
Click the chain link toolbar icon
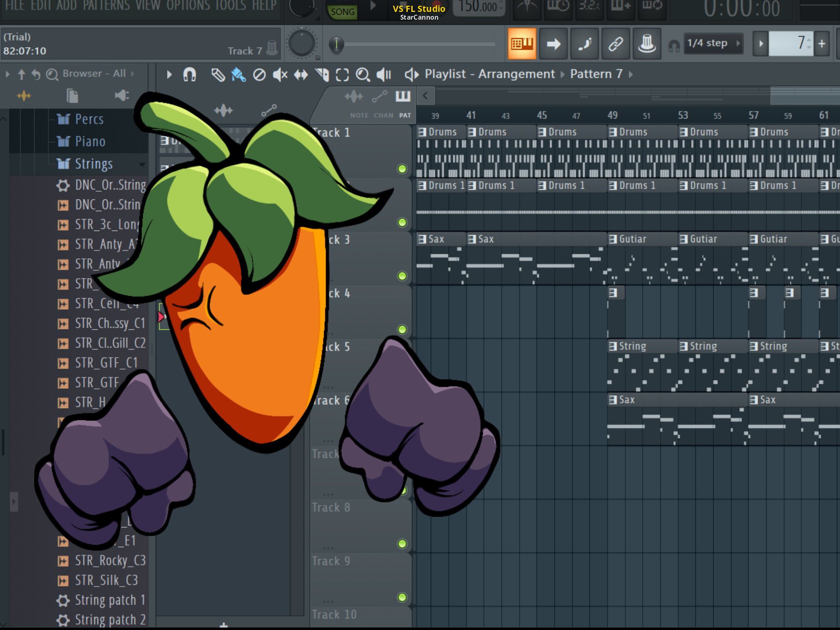tap(616, 43)
